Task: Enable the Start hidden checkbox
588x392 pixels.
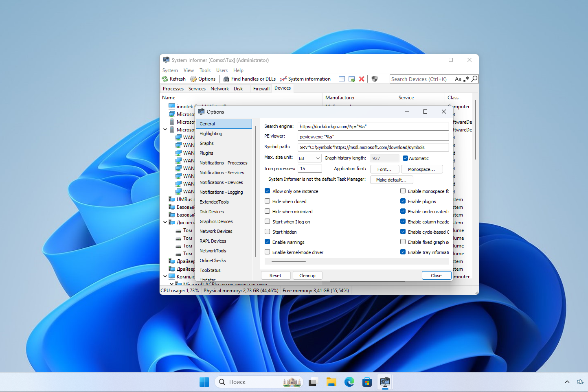Action: click(268, 232)
